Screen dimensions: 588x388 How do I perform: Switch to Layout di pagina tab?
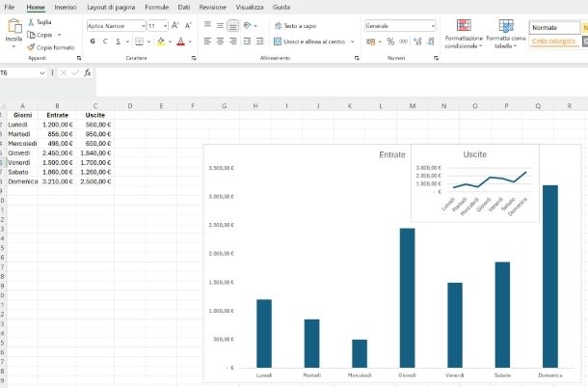[x=111, y=7]
